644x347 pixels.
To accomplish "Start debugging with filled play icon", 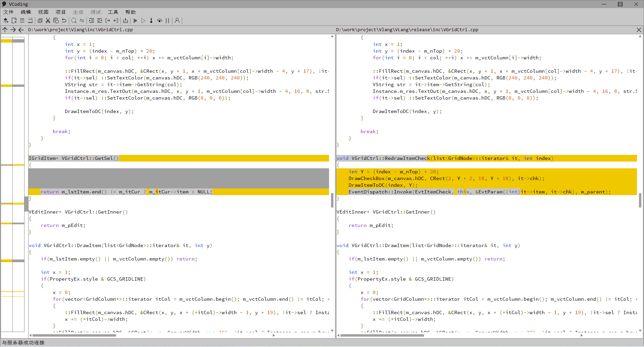I will click(x=135, y=20).
